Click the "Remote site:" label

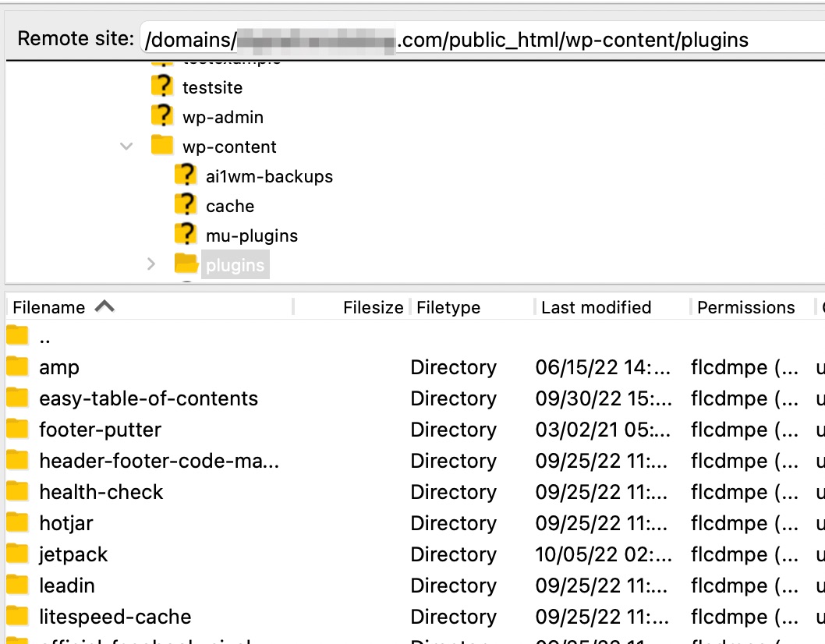(76, 38)
